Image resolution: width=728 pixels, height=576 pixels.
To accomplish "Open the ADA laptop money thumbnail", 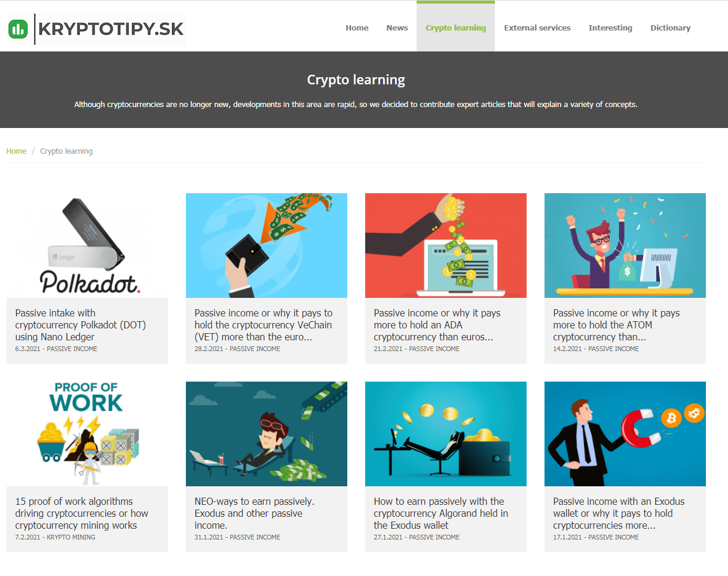I will point(446,245).
